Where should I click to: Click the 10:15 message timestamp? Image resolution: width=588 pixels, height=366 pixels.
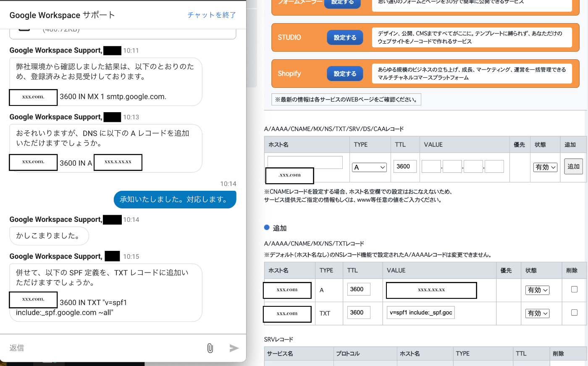point(131,256)
